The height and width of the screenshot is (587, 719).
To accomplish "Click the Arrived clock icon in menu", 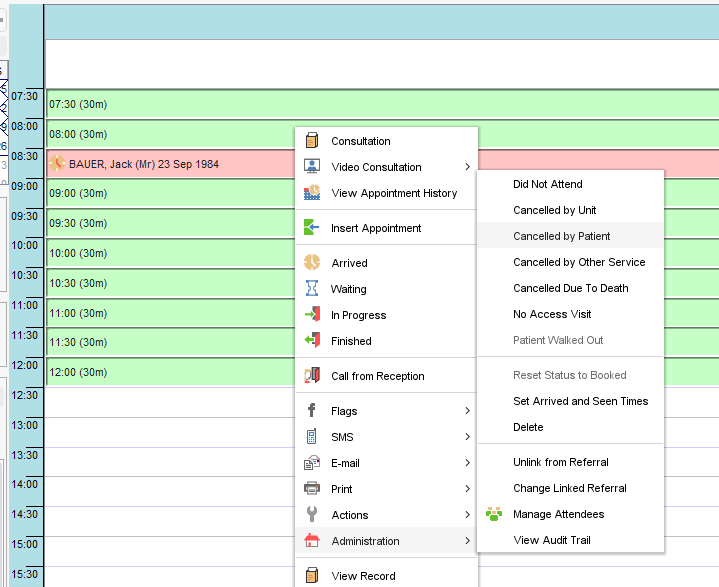I will pyautogui.click(x=312, y=262).
